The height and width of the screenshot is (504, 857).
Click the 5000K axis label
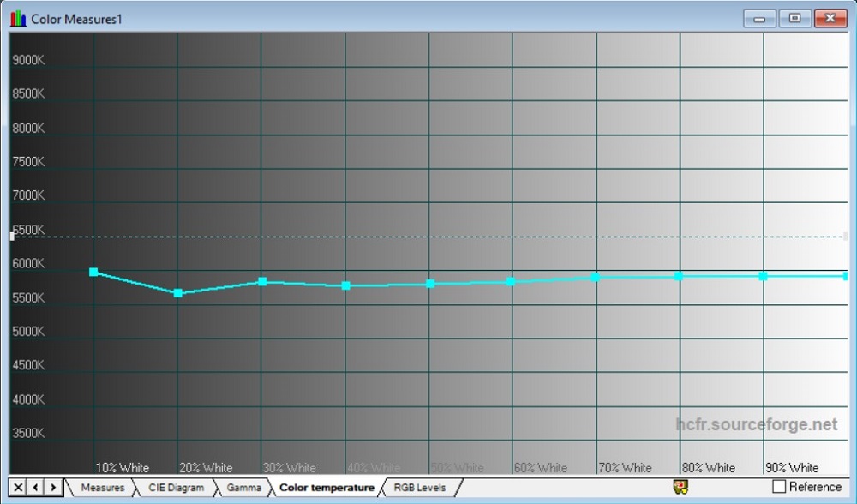coord(28,331)
